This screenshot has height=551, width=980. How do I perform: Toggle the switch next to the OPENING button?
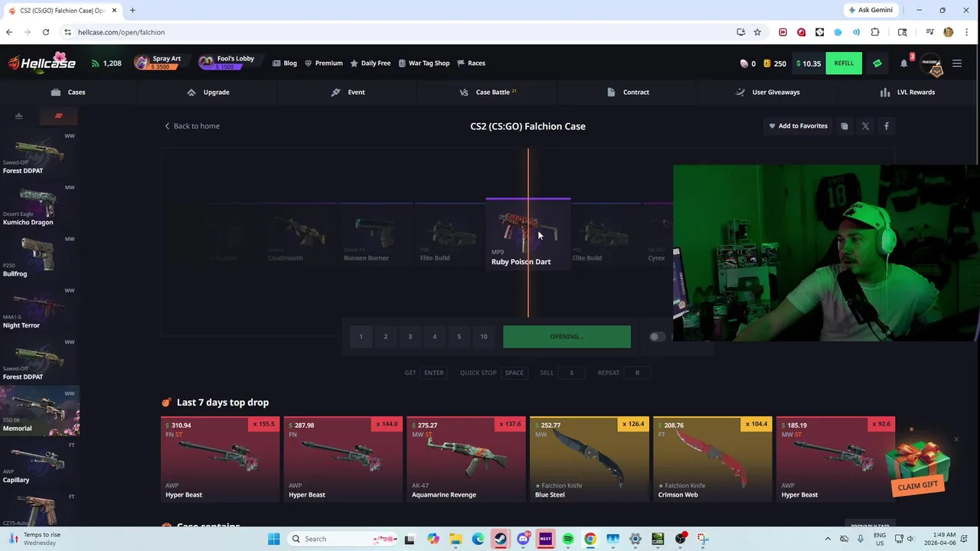(657, 337)
